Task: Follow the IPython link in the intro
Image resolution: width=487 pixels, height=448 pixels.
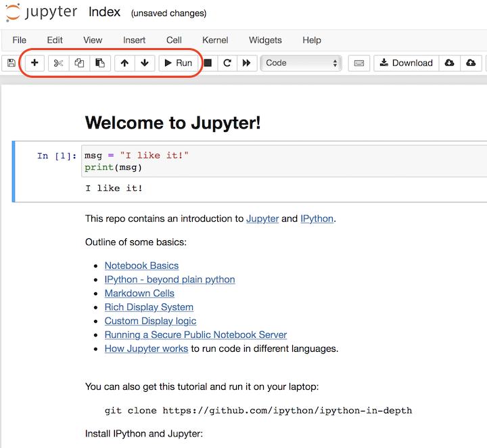Action: 317,219
